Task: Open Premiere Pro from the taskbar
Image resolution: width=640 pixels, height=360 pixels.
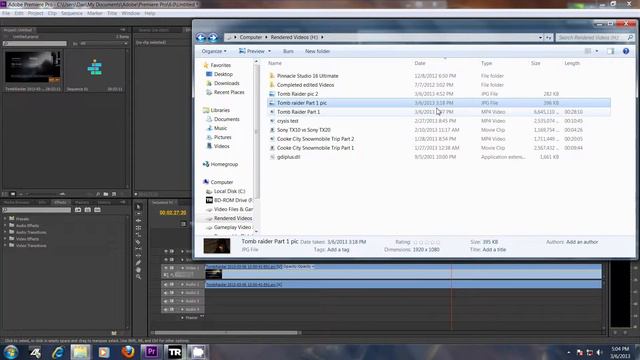Action: pyautogui.click(x=151, y=351)
